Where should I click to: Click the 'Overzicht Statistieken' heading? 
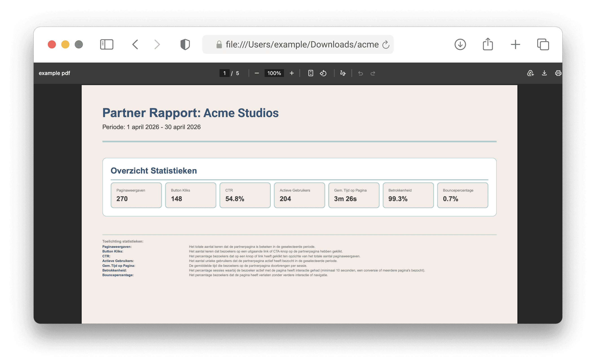tap(154, 171)
